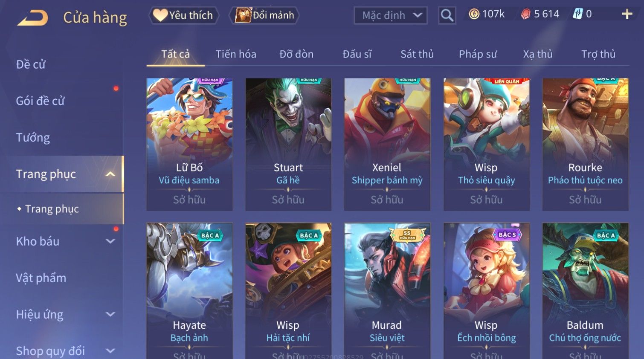Screen dimensions: 644x359
Task: Tap the blue voucher ticket icon
Action: point(577,14)
